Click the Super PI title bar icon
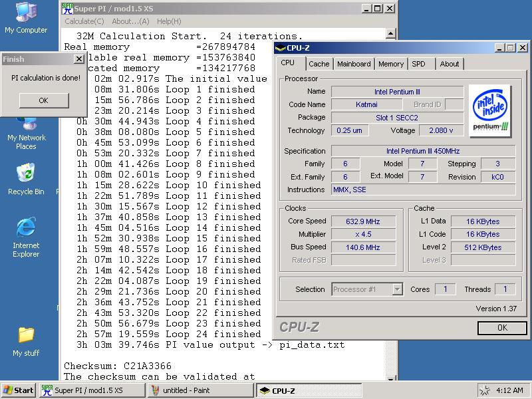The height and width of the screenshot is (399, 532). pos(67,9)
